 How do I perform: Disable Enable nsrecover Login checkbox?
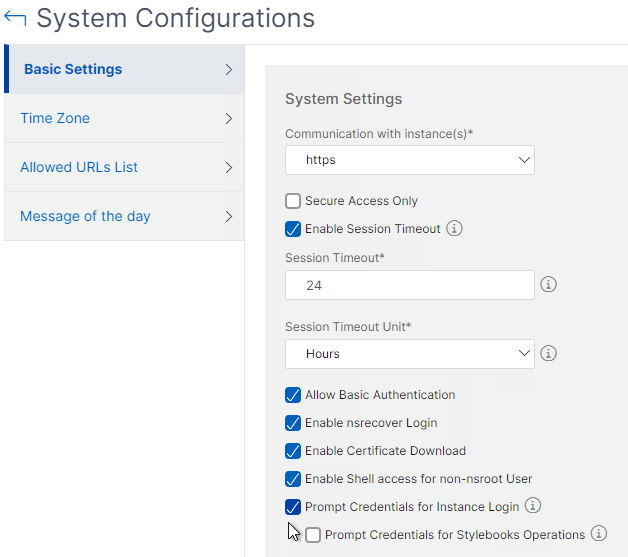pyautogui.click(x=293, y=423)
